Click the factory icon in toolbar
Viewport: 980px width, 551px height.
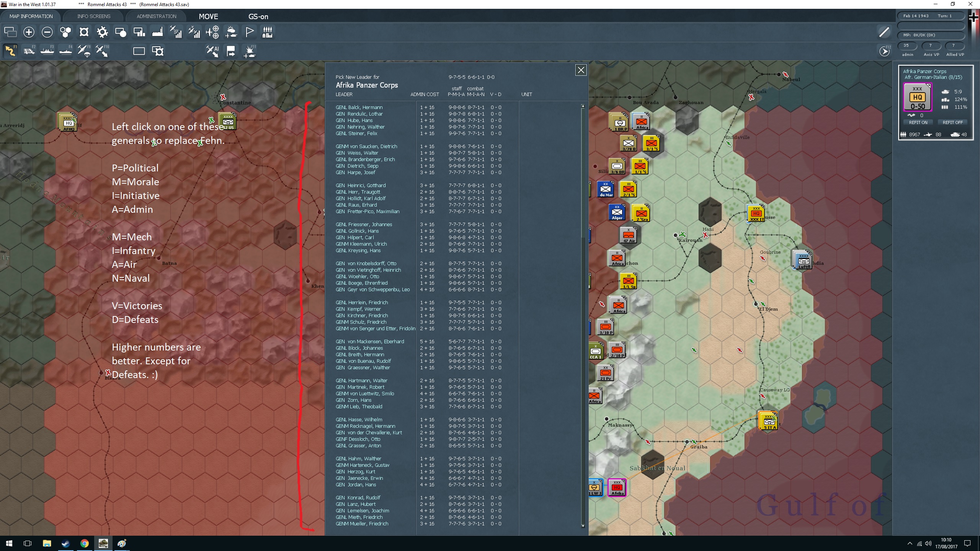pos(157,32)
